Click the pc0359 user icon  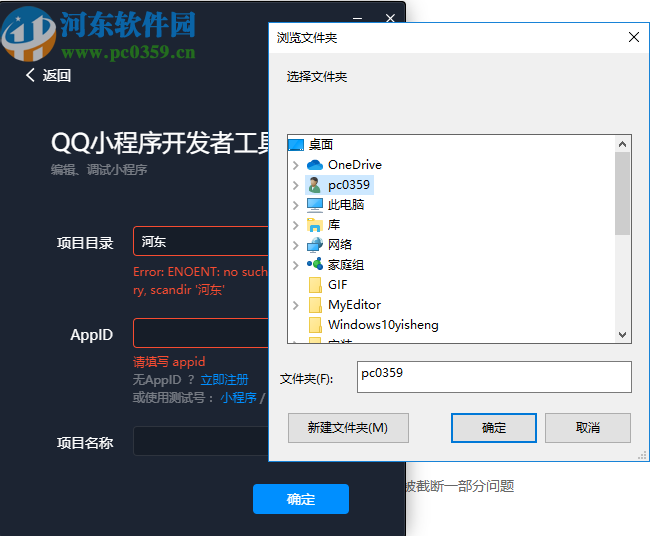[315, 185]
